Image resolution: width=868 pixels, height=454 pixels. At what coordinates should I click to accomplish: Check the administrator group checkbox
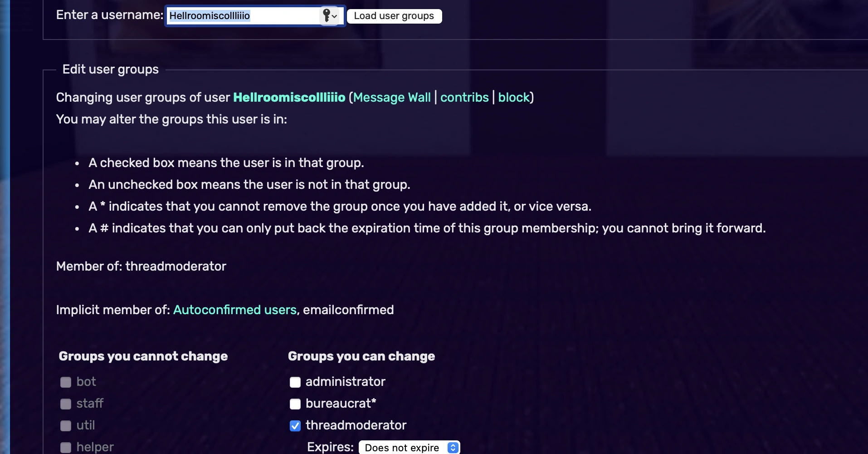click(295, 382)
